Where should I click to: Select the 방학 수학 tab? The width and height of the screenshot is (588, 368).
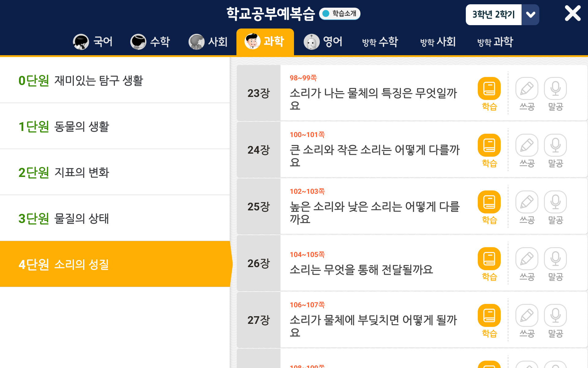pyautogui.click(x=380, y=42)
